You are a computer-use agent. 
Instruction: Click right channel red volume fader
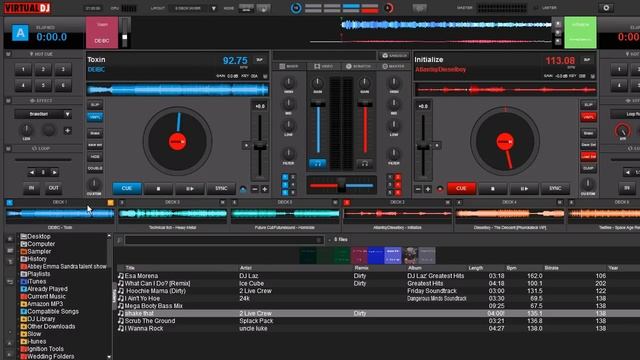point(365,104)
